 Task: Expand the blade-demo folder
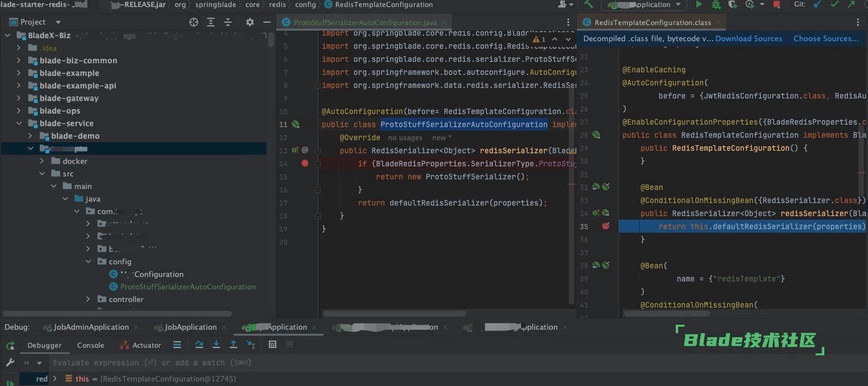30,136
